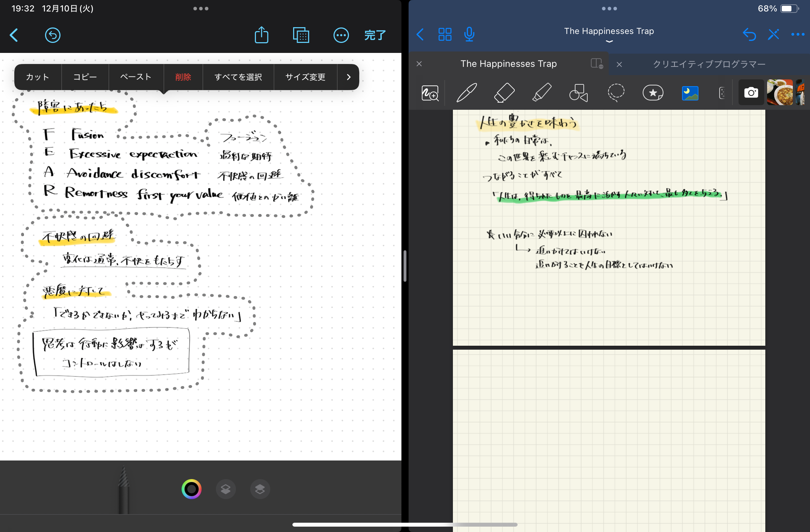Switch to The Happinesses Trap tab
This screenshot has height=532, width=810.
[x=509, y=64]
